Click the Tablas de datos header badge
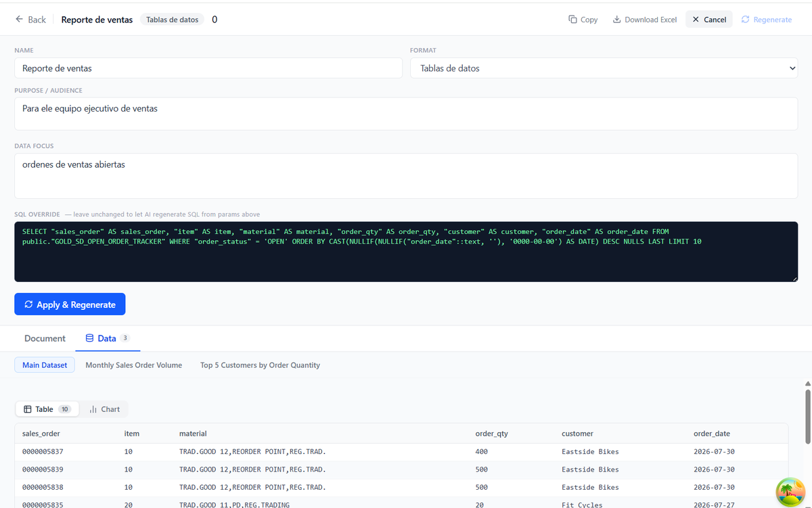The image size is (812, 508). coord(173,20)
